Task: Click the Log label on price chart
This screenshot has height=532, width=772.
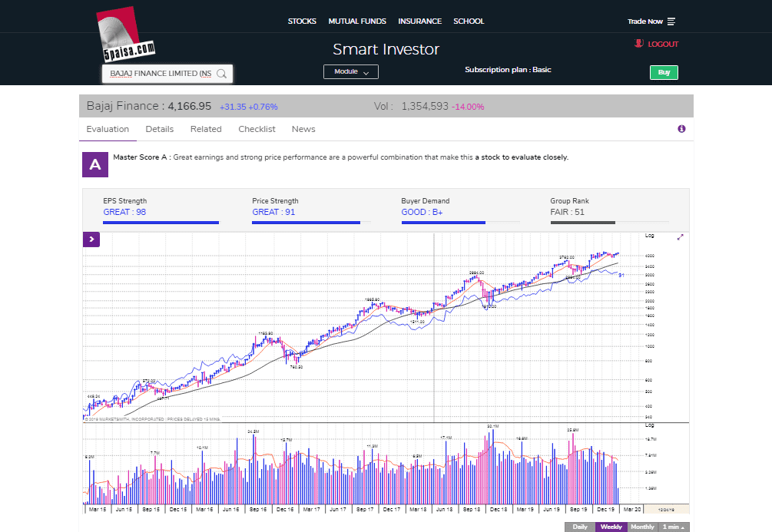Action: [649, 236]
